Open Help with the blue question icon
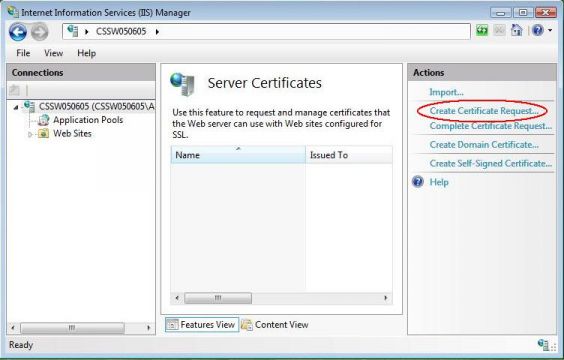564x360 pixels. 538,30
